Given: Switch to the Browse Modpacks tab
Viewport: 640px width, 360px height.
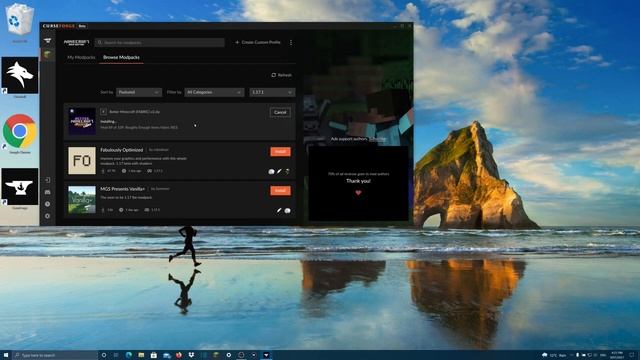Looking at the screenshot, I should point(121,58).
